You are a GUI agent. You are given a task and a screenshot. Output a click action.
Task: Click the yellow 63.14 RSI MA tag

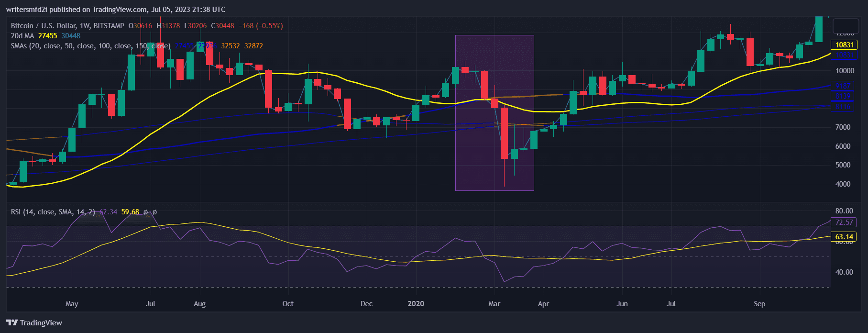[844, 237]
